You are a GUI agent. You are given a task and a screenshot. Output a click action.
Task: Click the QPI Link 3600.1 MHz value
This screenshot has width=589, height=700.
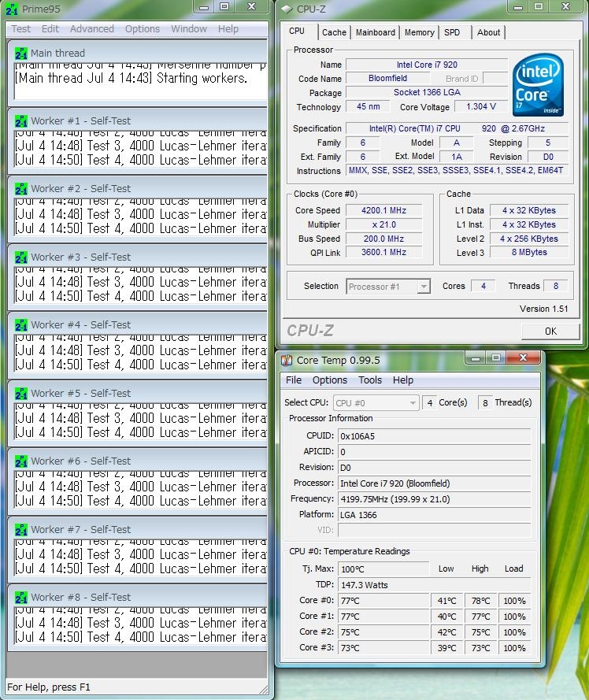click(383, 252)
